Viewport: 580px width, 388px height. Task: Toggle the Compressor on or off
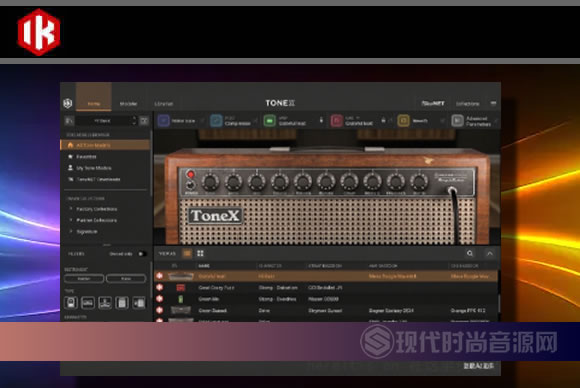(256, 121)
